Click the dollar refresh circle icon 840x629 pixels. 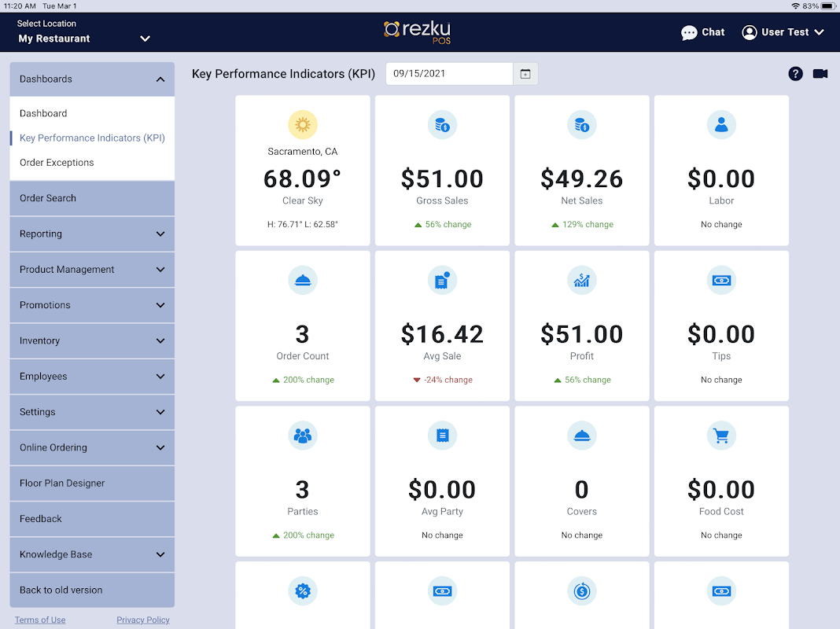(582, 591)
